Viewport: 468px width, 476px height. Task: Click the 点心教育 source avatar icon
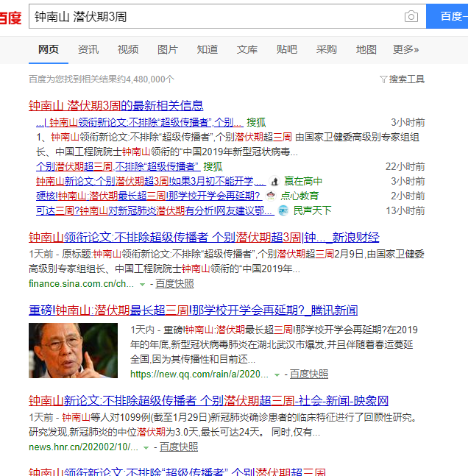[271, 196]
